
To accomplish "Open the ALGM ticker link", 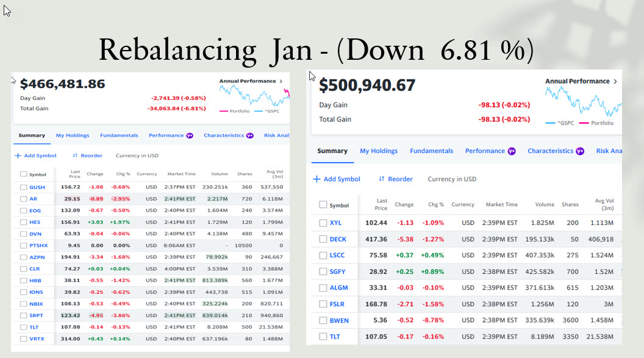I will [339, 288].
